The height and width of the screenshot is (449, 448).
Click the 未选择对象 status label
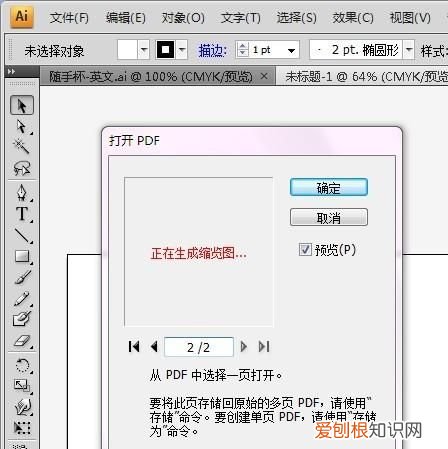click(54, 51)
